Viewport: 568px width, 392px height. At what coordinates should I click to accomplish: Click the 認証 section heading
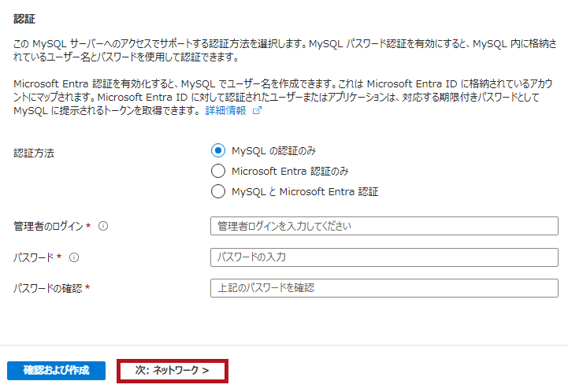24,17
